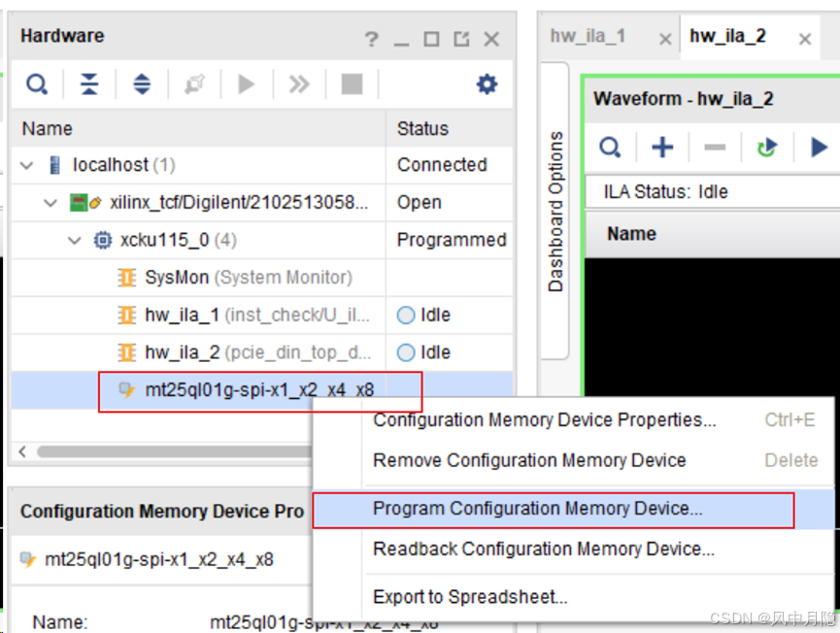Click the plus add icon in Waveform toolbar
The image size is (840, 633).
pyautogui.click(x=662, y=147)
